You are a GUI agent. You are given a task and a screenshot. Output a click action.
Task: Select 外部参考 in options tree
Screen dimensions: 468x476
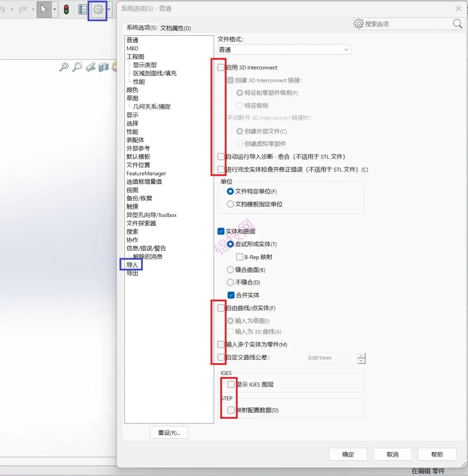coord(138,148)
